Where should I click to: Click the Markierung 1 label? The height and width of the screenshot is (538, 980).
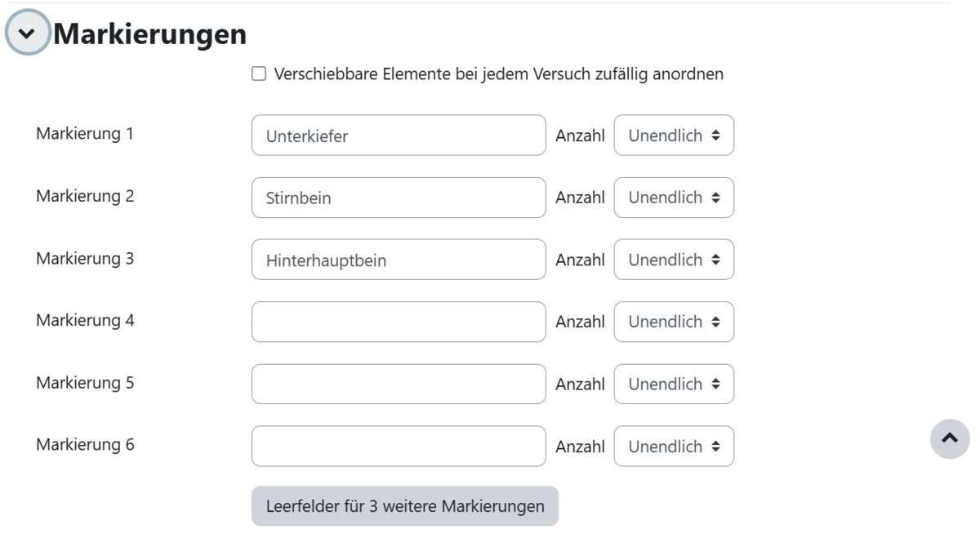[x=85, y=134]
